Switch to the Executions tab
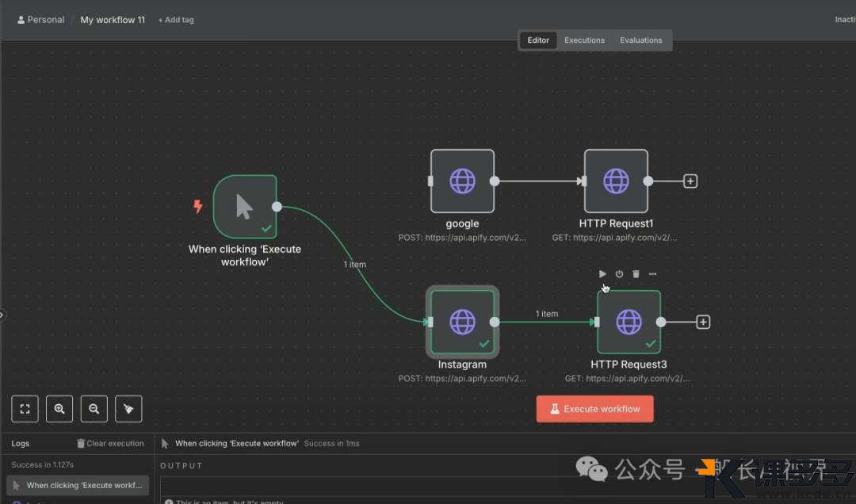856x504 pixels. click(x=584, y=40)
